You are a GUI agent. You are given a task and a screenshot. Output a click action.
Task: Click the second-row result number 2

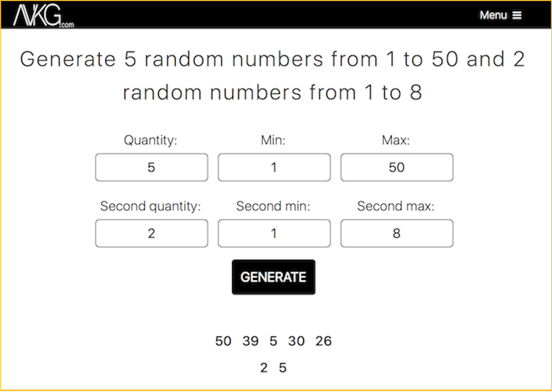[264, 368]
